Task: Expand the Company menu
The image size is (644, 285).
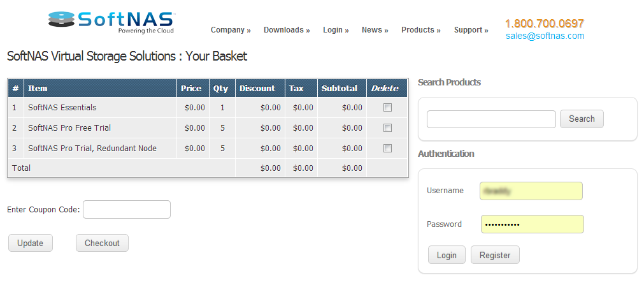Action: coord(230,30)
